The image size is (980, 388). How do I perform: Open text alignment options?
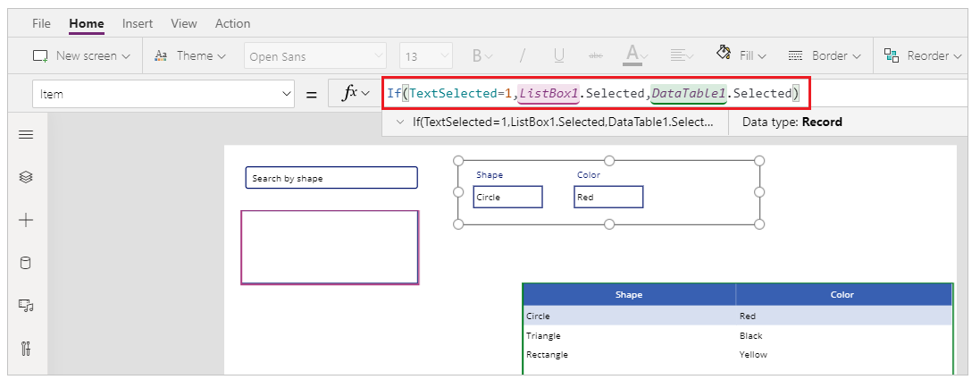tap(682, 55)
